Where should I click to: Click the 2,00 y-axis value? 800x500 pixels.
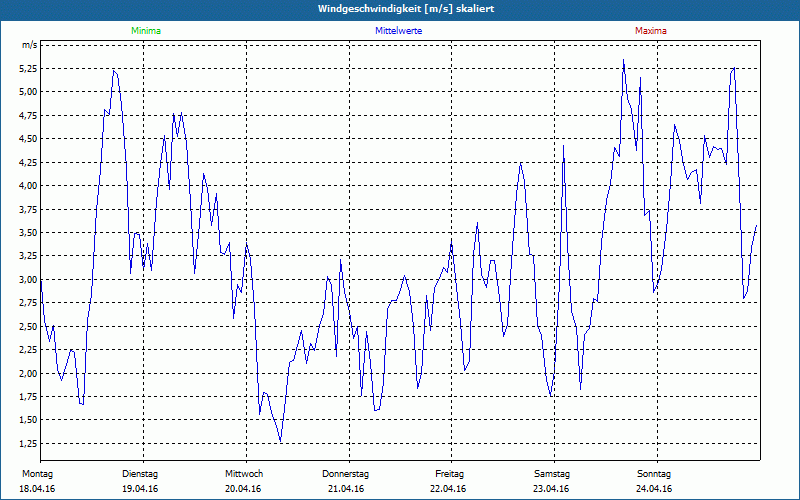29,373
